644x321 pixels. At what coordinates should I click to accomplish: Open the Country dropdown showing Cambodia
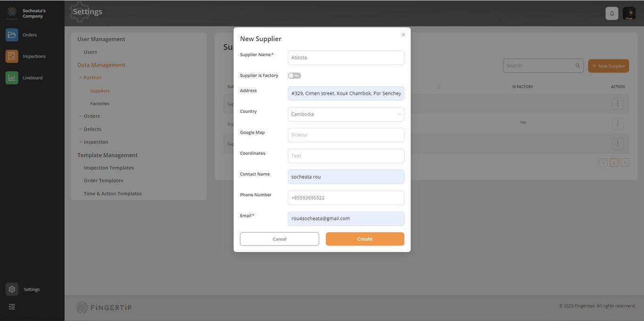(x=346, y=114)
